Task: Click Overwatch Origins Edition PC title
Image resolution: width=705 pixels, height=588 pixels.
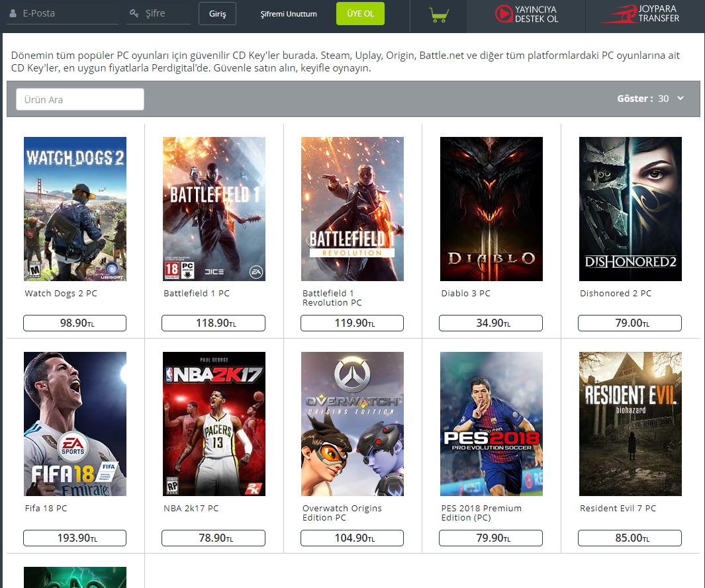Action: [342, 513]
